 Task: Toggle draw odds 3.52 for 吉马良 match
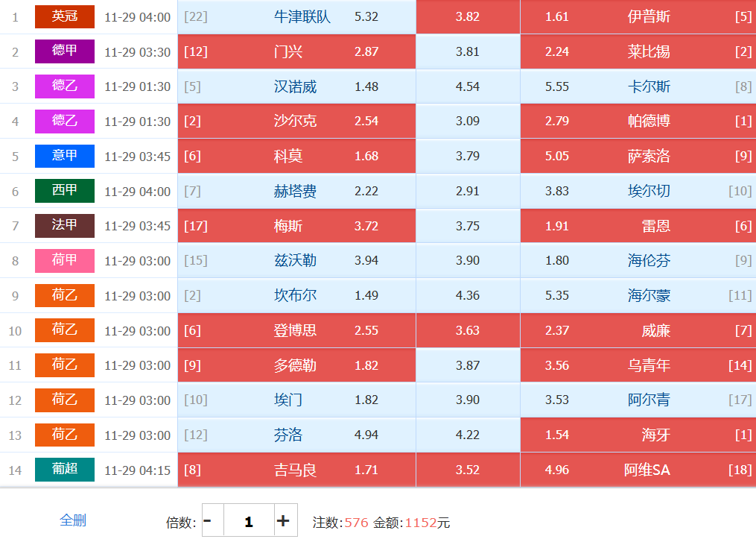(468, 470)
